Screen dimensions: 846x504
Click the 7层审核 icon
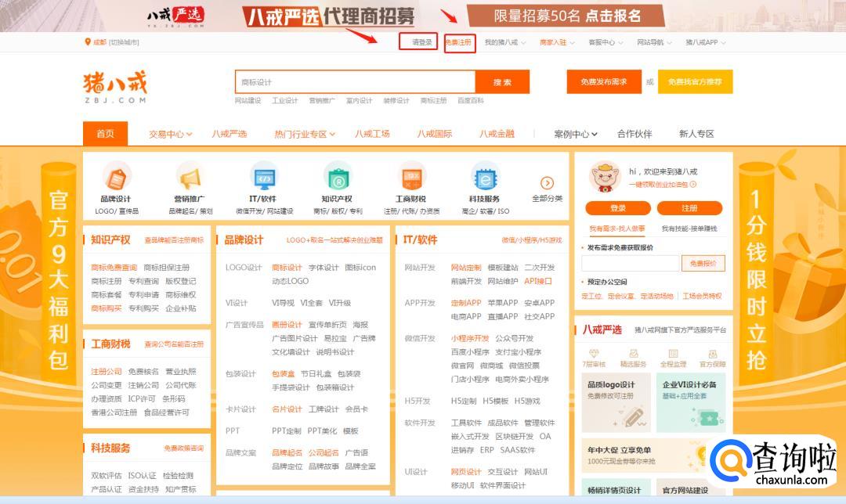594,354
